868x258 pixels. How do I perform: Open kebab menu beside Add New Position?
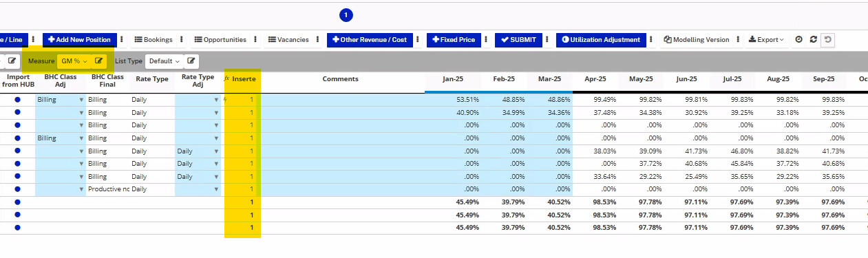(x=122, y=40)
